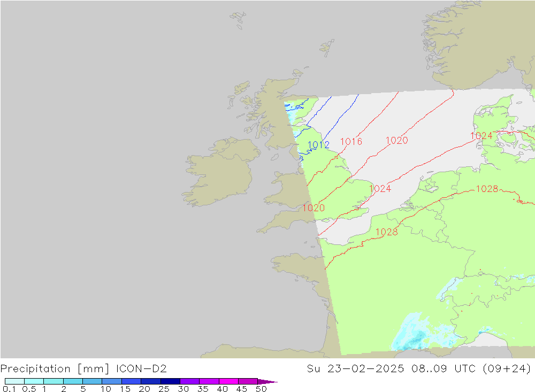The width and height of the screenshot is (535, 392).
Task: Click the legend value label '0.1'
Action: point(9,389)
